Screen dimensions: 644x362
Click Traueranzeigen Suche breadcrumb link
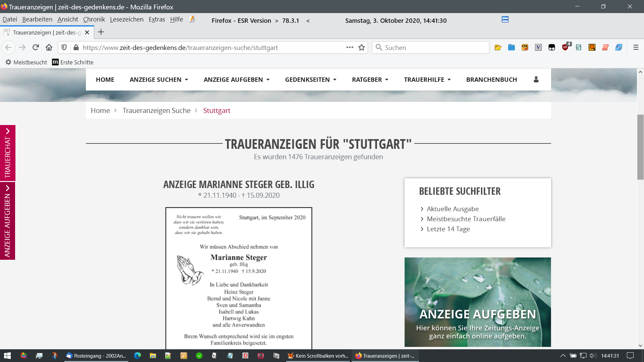[156, 111]
